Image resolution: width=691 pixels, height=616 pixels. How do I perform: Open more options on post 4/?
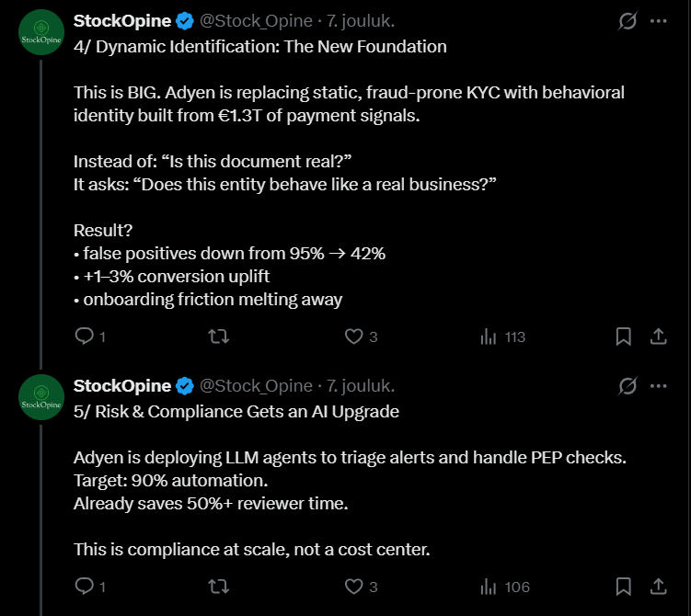(658, 20)
